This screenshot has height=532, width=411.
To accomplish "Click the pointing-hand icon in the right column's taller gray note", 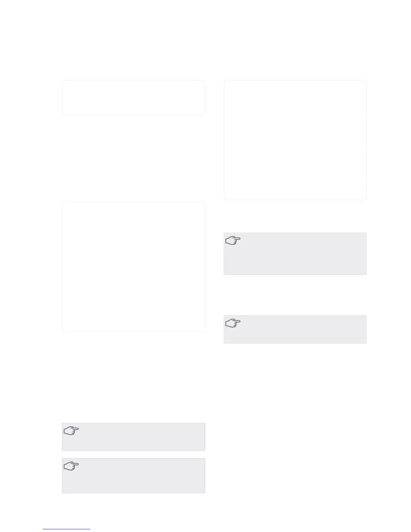I will coord(233,241).
